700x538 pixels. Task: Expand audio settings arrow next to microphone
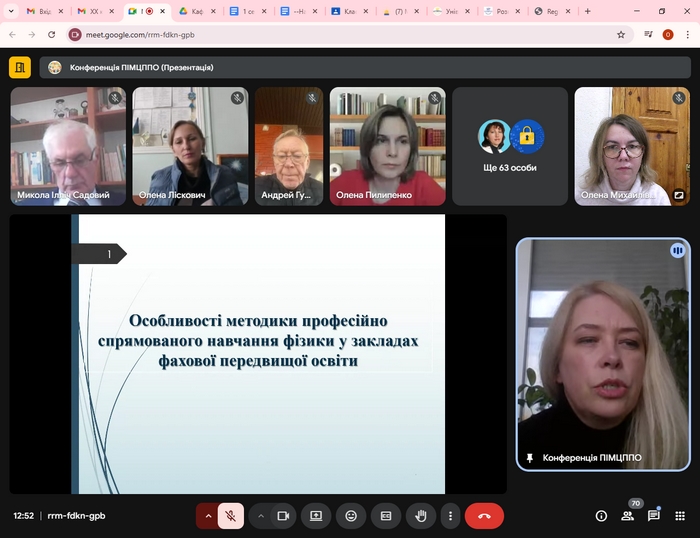point(208,516)
